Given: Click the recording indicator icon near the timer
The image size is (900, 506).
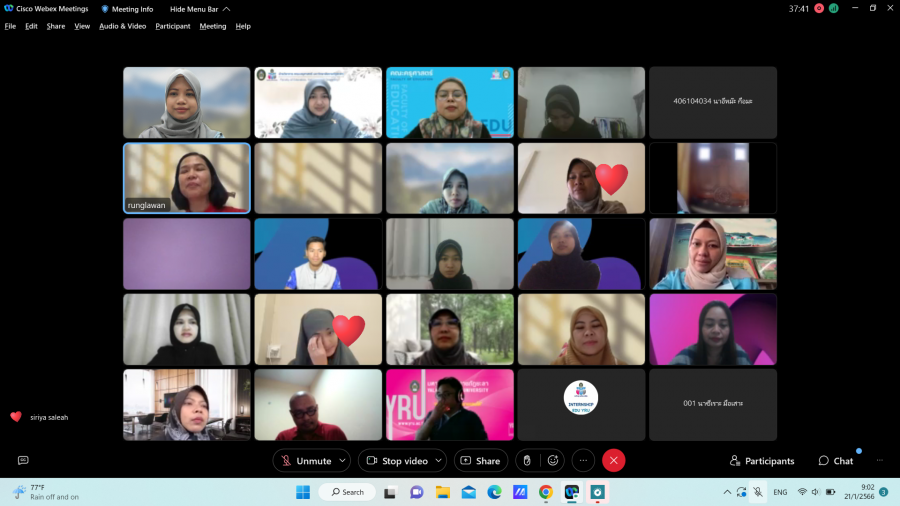Looking at the screenshot, I should [819, 8].
